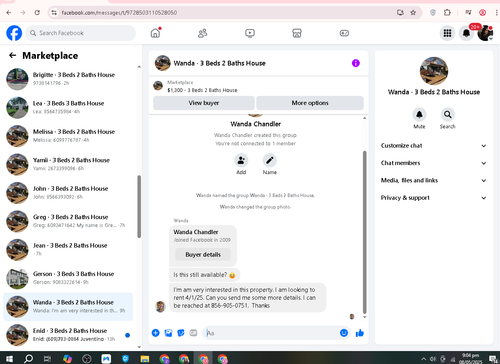500x364 pixels.
Task: Reload the page in browser toolbar
Action: (37, 13)
